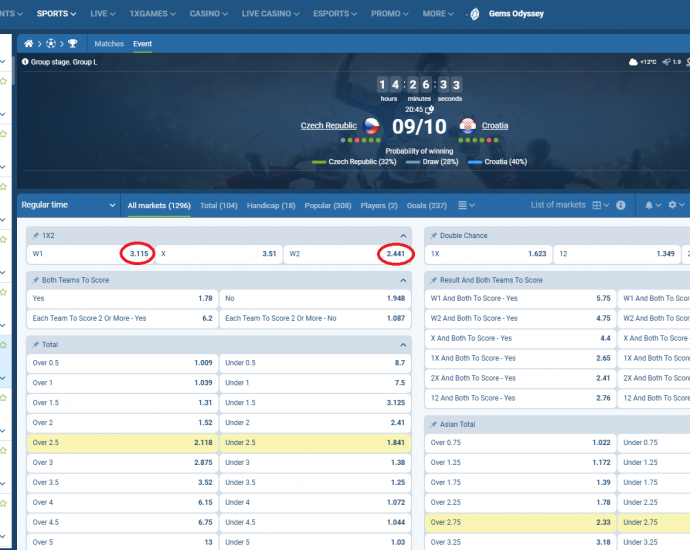The width and height of the screenshot is (690, 550).
Task: Open List of markets selector
Action: 558,205
